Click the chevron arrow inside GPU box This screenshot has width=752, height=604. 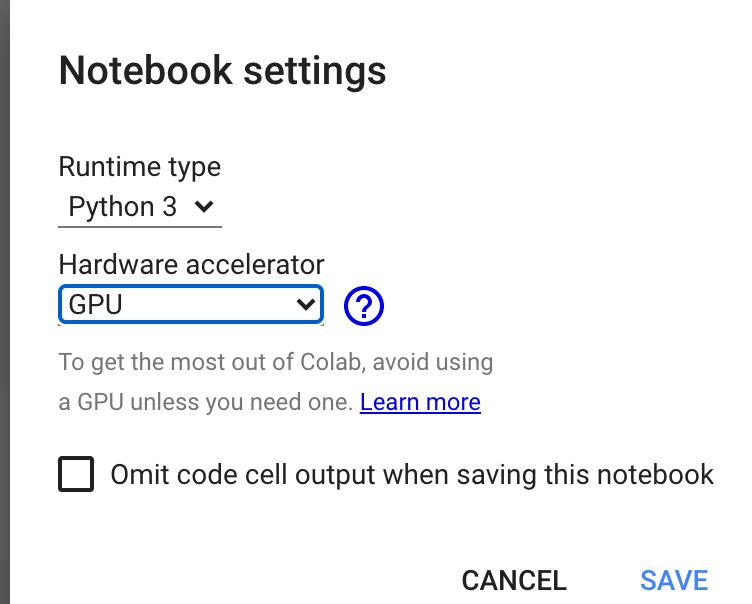pos(306,304)
